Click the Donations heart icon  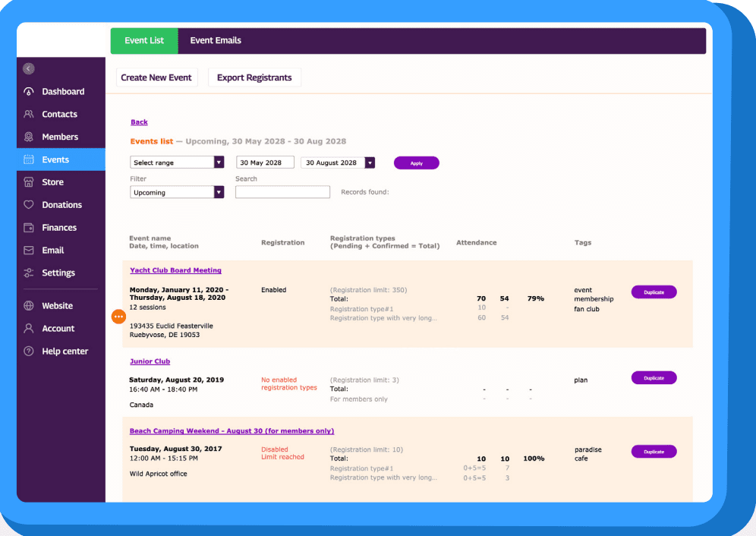coord(29,205)
